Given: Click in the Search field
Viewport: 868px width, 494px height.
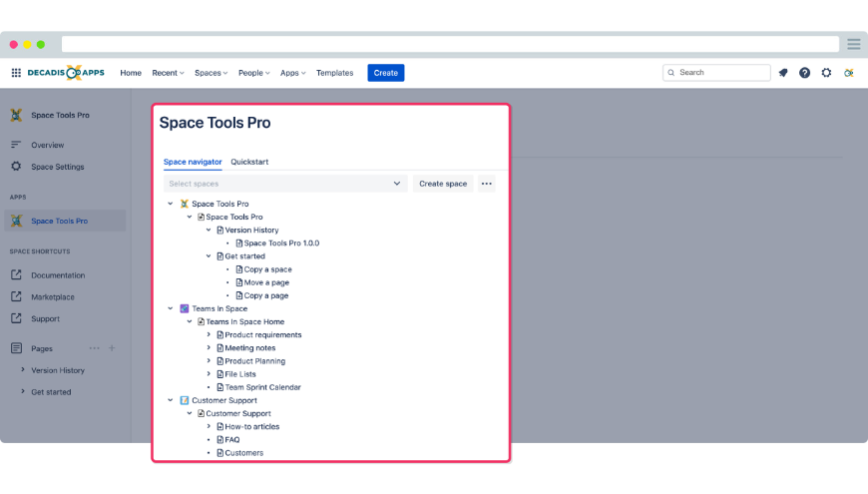Looking at the screenshot, I should coord(716,73).
